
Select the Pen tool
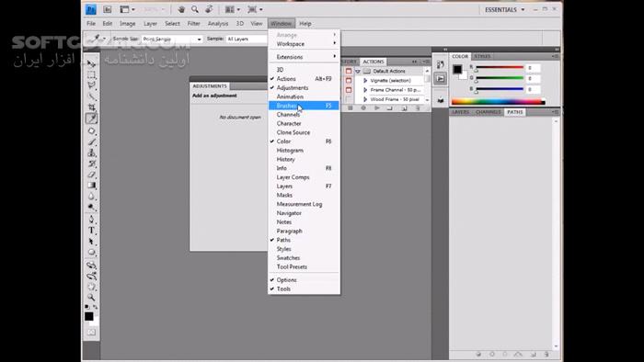click(91, 220)
